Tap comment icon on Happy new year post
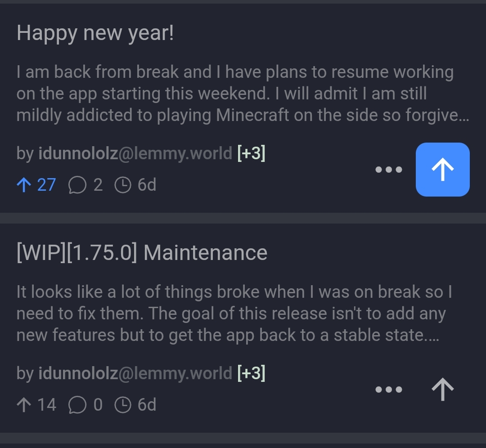The width and height of the screenshot is (486, 448). click(x=77, y=185)
